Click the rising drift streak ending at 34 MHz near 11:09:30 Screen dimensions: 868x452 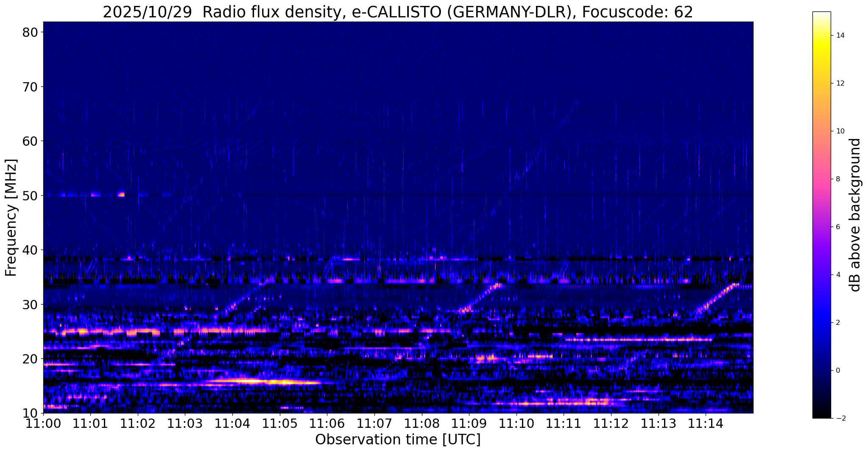click(480, 299)
